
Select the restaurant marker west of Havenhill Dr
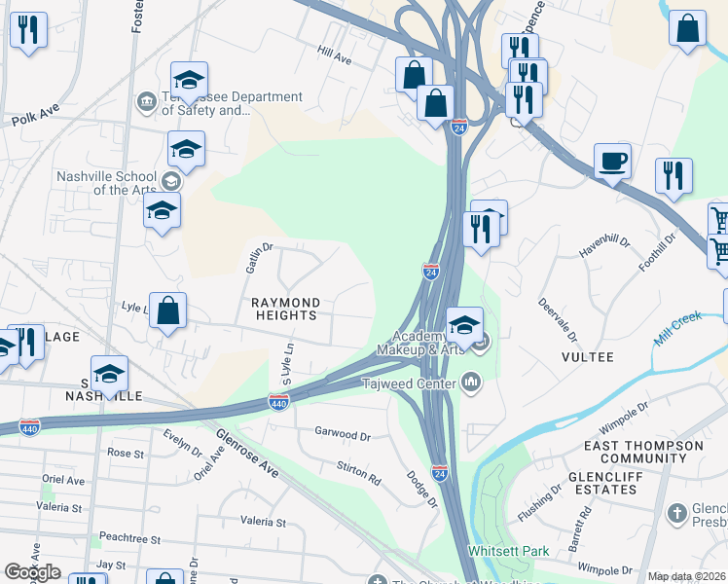click(482, 233)
